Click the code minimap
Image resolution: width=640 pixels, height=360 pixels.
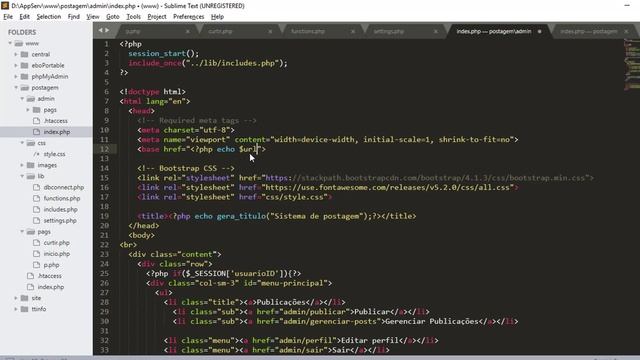point(632,64)
